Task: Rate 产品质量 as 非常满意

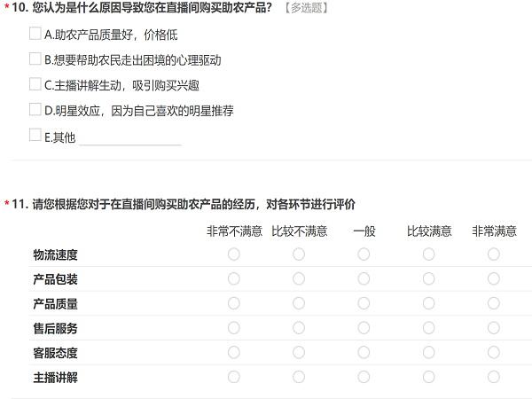Action: coord(494,303)
